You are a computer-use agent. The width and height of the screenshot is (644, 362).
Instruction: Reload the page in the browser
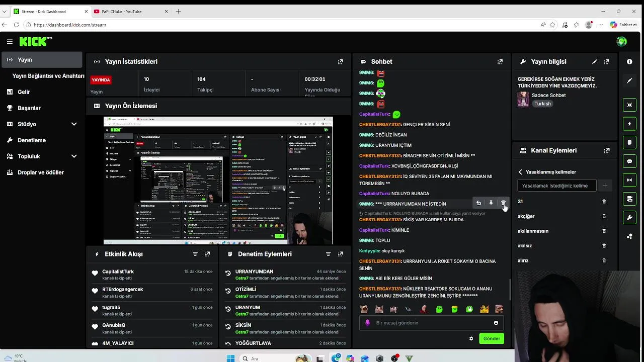(16, 25)
